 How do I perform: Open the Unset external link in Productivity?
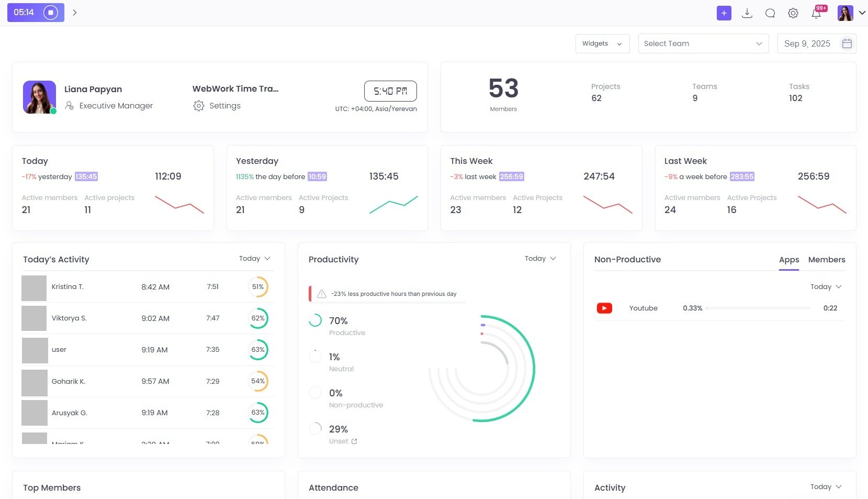[x=355, y=441]
